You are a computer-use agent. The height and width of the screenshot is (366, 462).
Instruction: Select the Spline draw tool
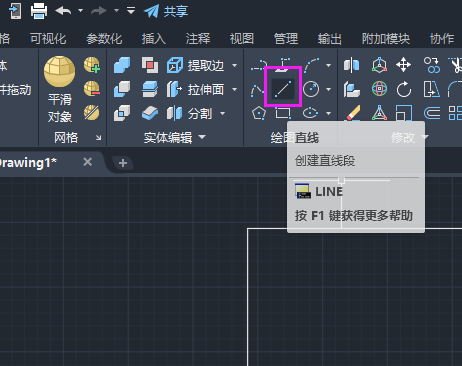(x=257, y=89)
